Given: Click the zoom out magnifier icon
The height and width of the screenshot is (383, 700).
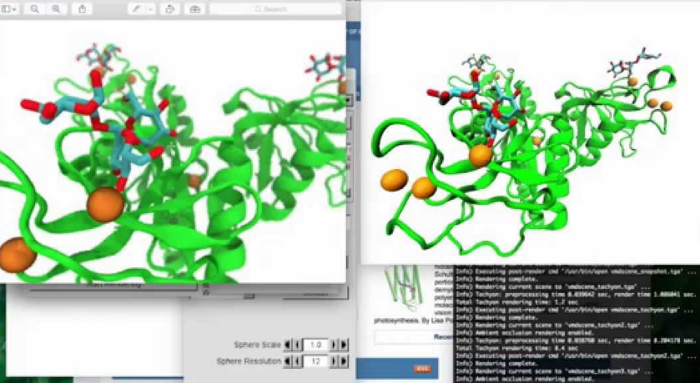Looking at the screenshot, I should click(x=34, y=9).
